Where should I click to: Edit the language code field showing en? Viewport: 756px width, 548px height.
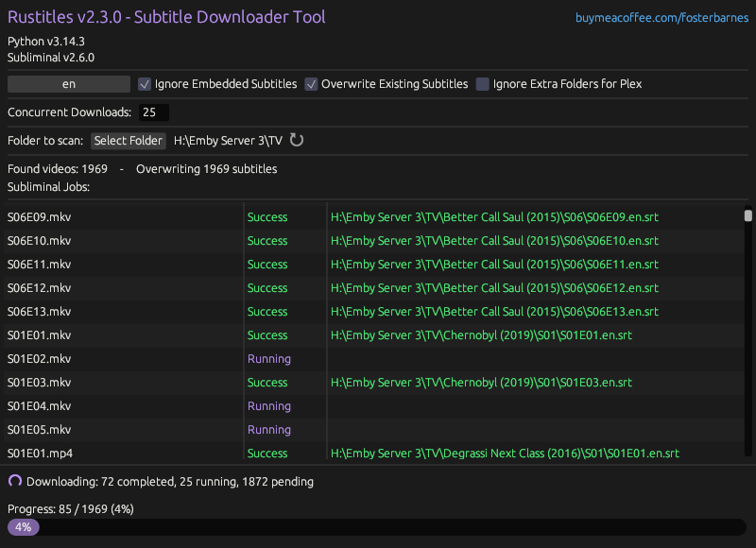pos(68,83)
